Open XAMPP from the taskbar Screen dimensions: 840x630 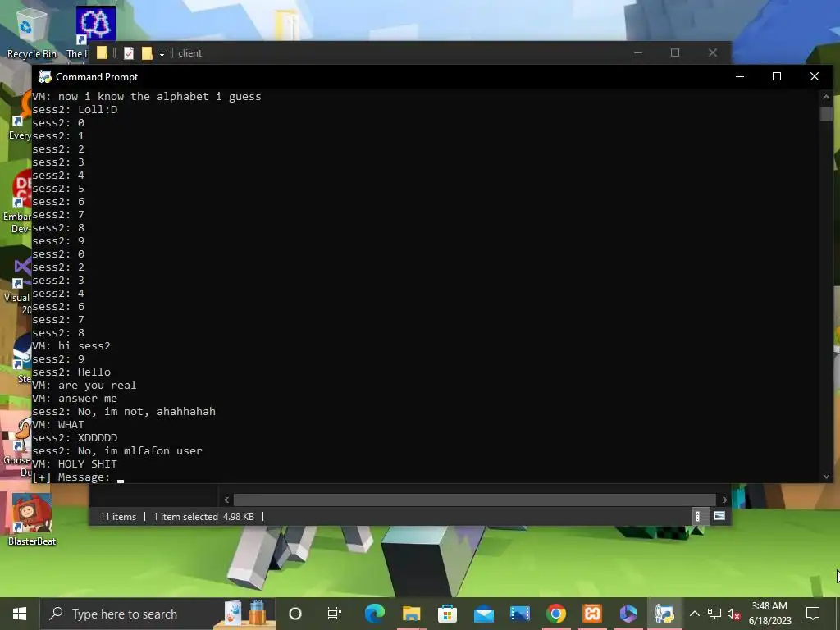[592, 614]
